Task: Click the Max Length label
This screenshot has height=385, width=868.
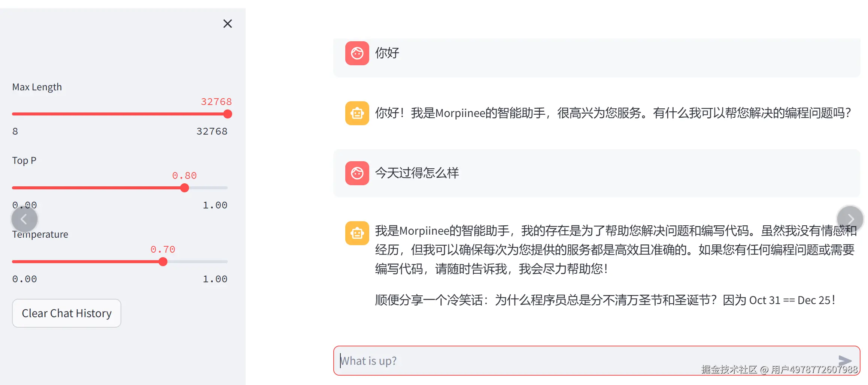Action: click(x=37, y=87)
